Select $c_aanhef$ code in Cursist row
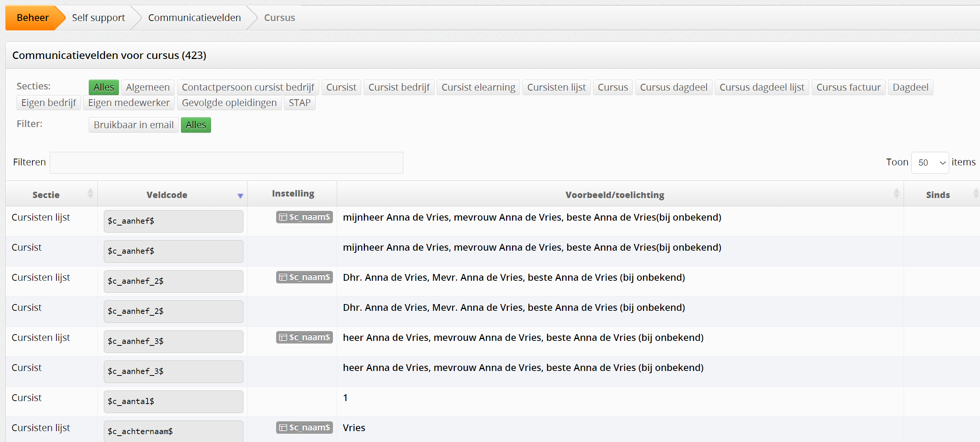The height and width of the screenshot is (442, 980). tap(173, 251)
